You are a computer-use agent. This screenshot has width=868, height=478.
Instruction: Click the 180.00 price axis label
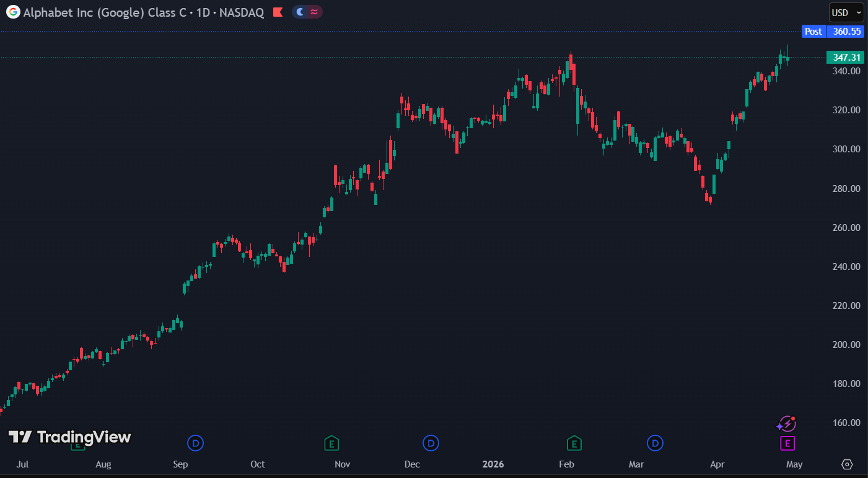click(846, 384)
